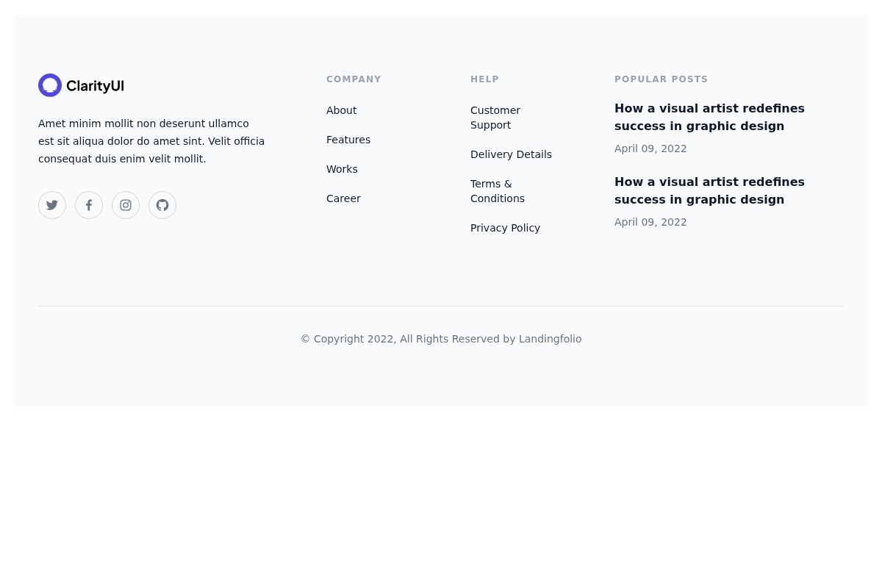Open Customer Support link
The height and width of the screenshot is (588, 882).
495,118
